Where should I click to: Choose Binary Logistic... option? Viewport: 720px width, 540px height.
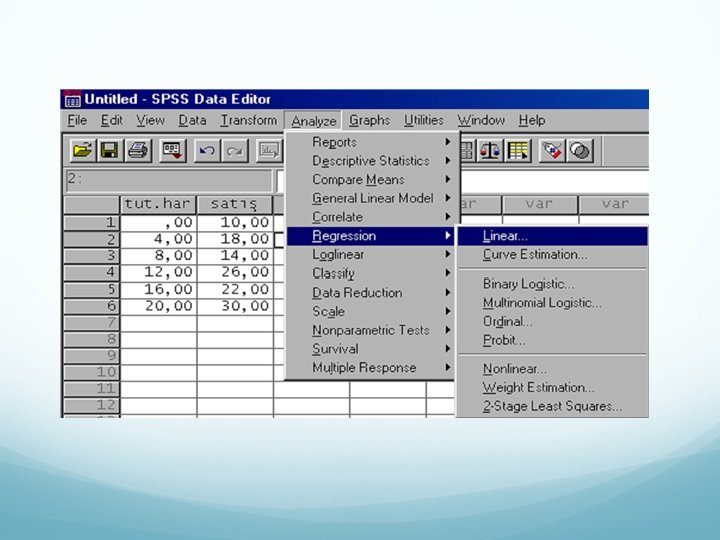coord(552,284)
